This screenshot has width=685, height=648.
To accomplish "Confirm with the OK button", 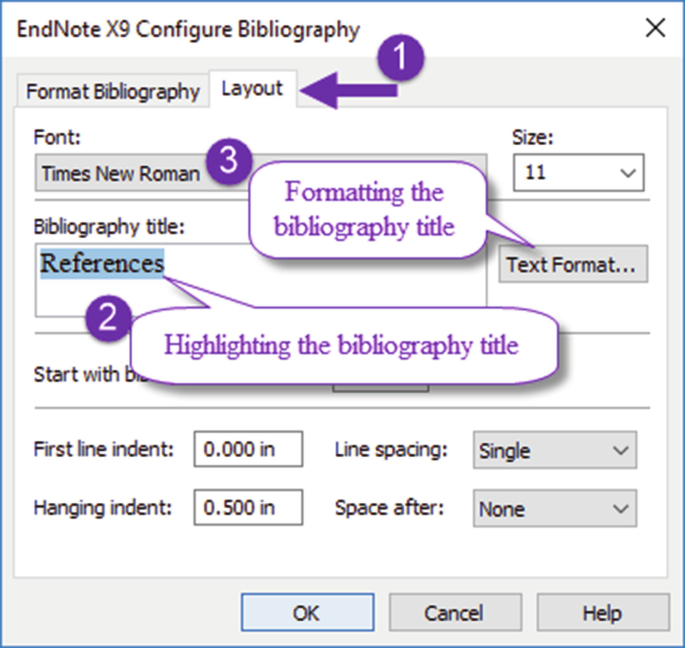I will 306,612.
